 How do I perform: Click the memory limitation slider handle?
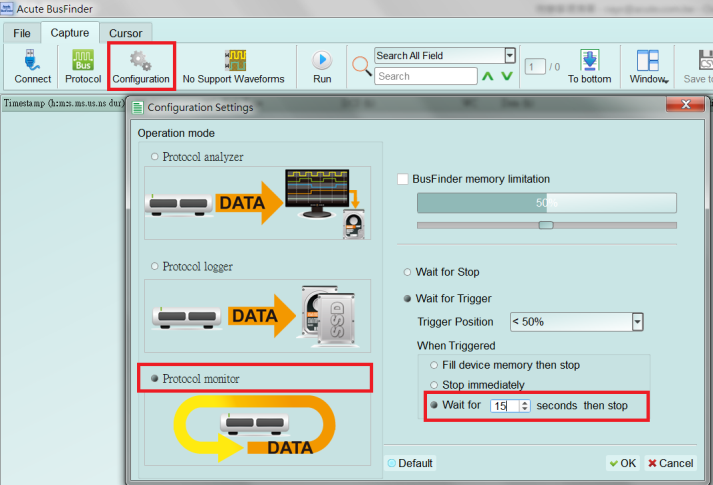click(546, 225)
